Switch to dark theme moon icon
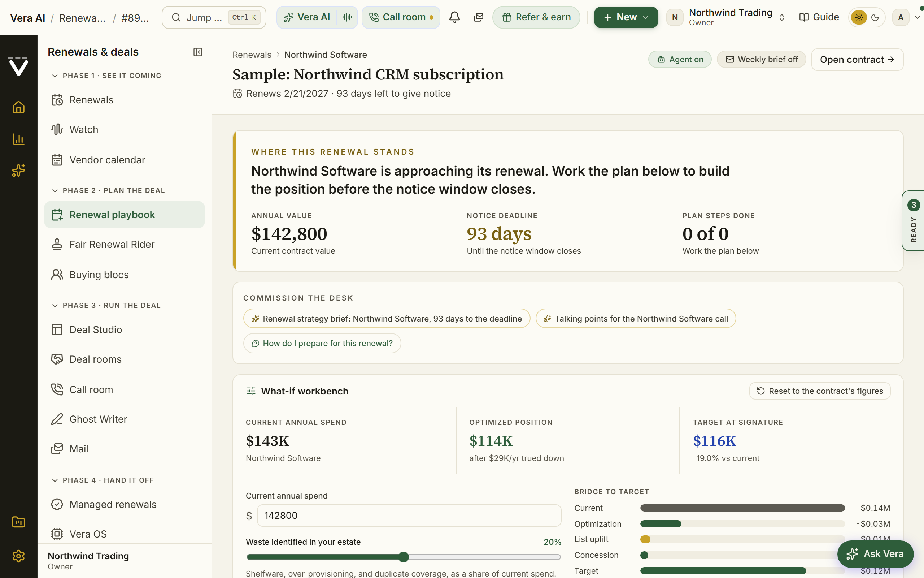Image resolution: width=924 pixels, height=578 pixels. (x=875, y=17)
